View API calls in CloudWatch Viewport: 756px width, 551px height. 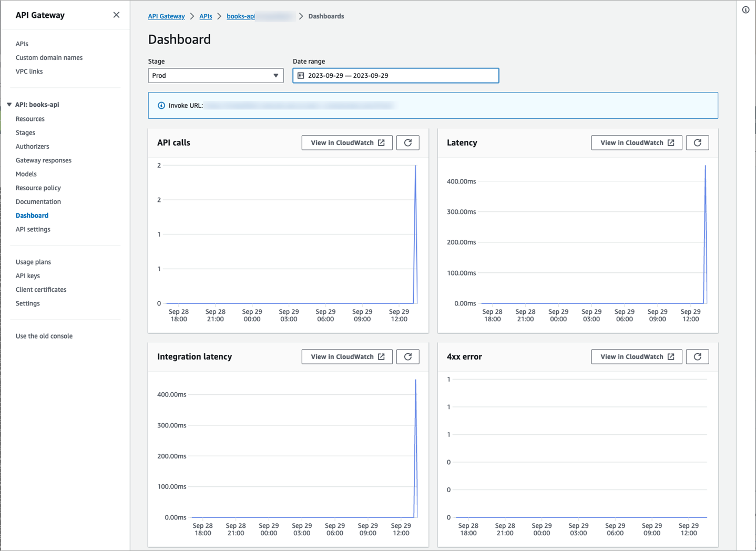[x=347, y=142]
